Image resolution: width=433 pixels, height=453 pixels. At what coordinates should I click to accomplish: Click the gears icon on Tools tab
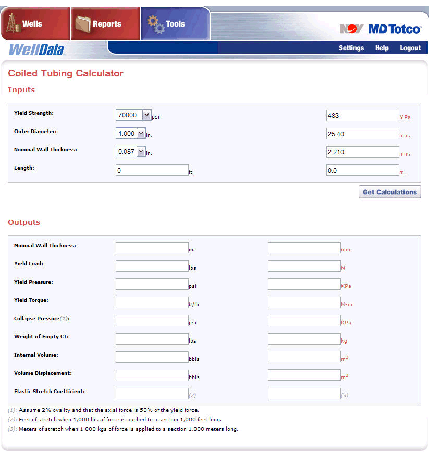(156, 24)
